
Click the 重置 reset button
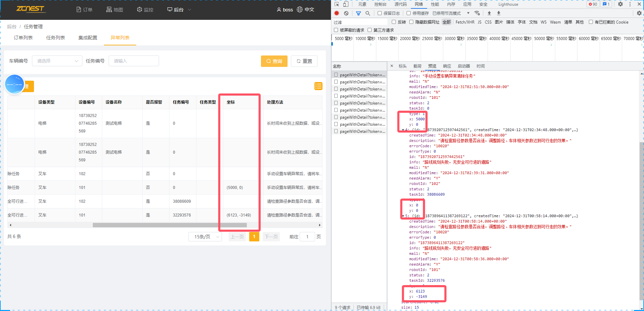(304, 61)
